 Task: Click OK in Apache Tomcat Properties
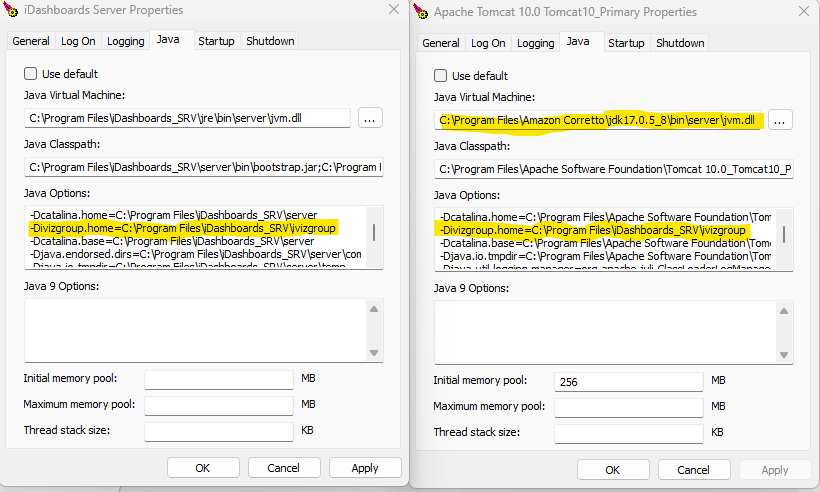(613, 470)
